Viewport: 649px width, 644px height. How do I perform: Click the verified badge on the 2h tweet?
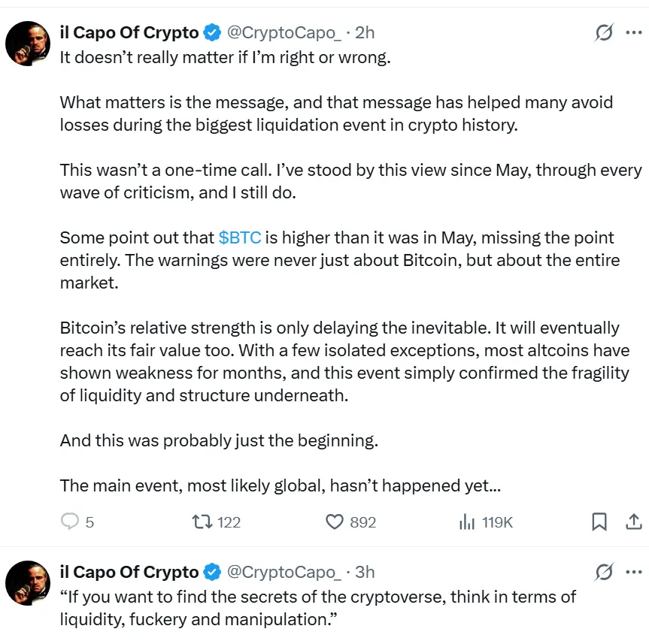click(x=212, y=33)
